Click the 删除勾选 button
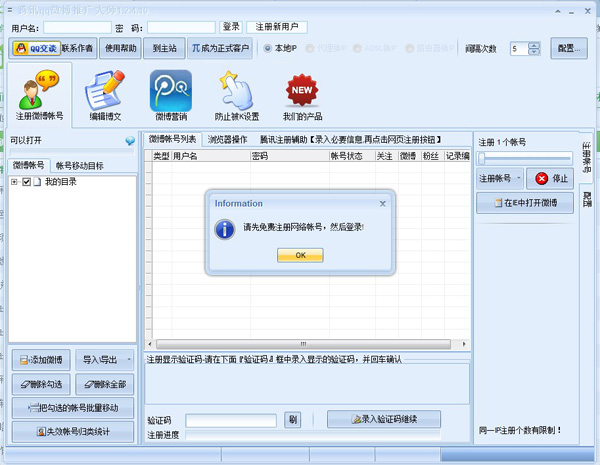600x465 pixels. click(41, 384)
